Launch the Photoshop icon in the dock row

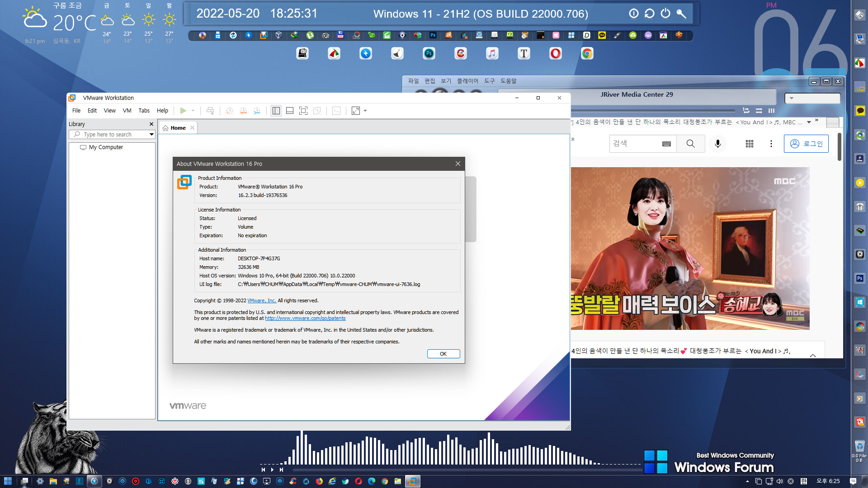[429, 53]
